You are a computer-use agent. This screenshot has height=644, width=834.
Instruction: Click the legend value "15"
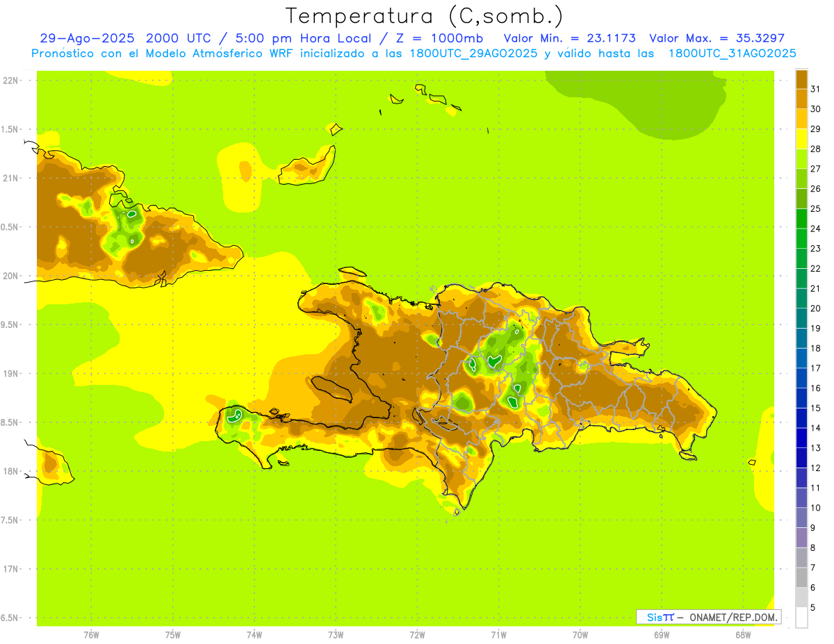(815, 408)
